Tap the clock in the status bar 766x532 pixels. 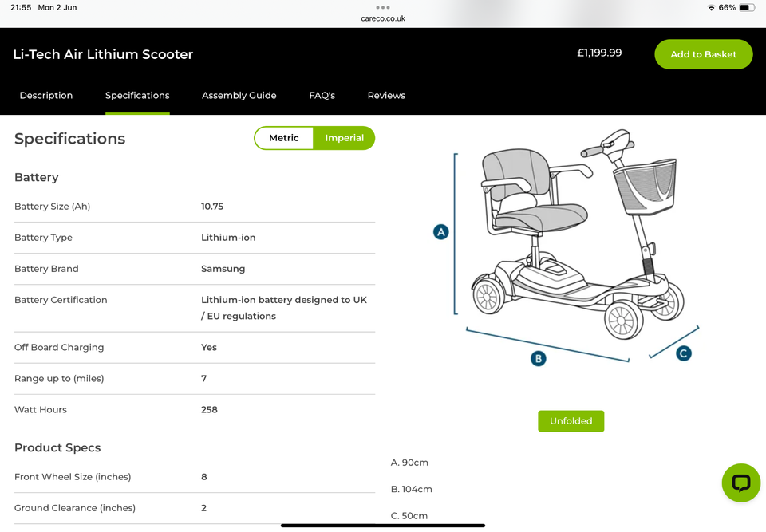point(22,7)
